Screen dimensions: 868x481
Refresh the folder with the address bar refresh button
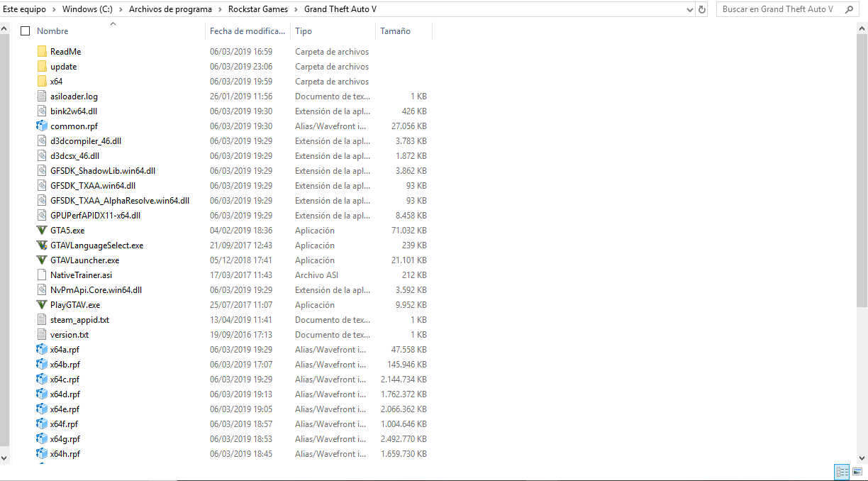702,9
